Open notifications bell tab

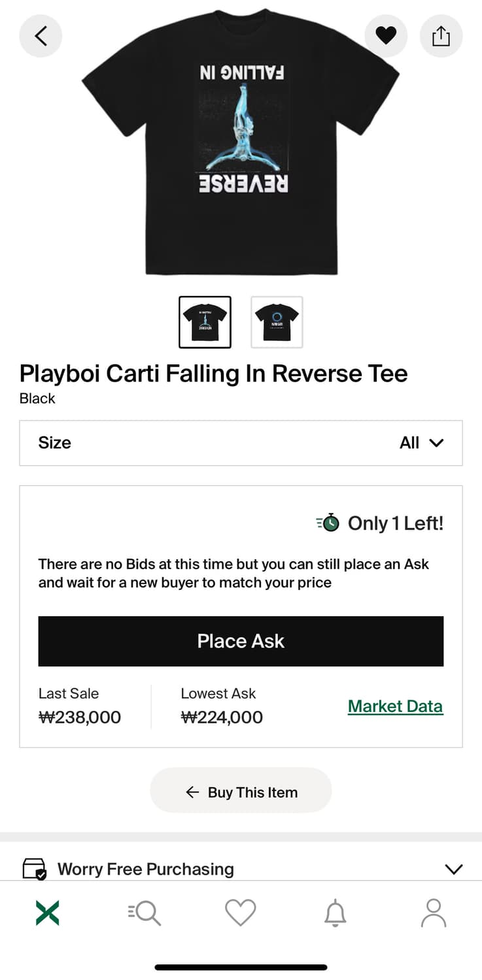click(x=336, y=913)
